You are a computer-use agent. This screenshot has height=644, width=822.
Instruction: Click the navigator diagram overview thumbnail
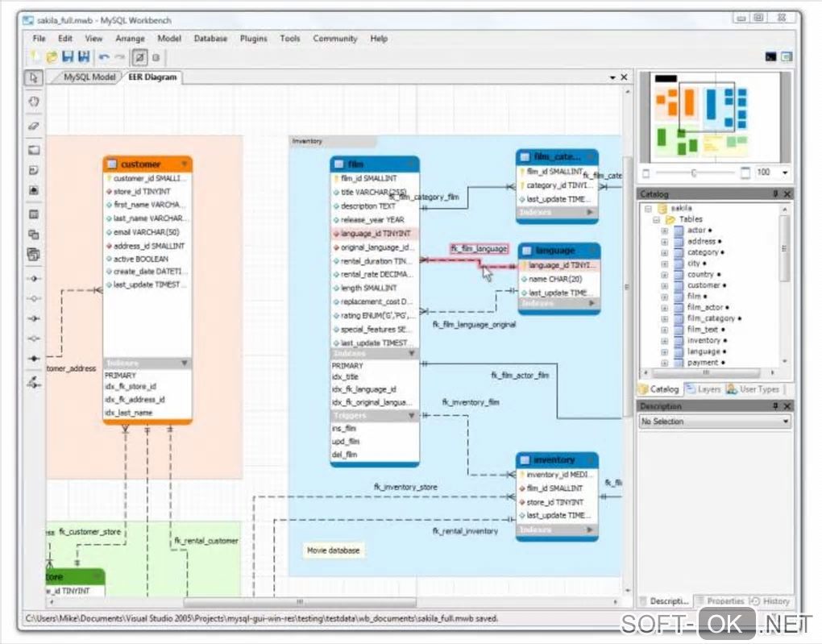[715, 117]
